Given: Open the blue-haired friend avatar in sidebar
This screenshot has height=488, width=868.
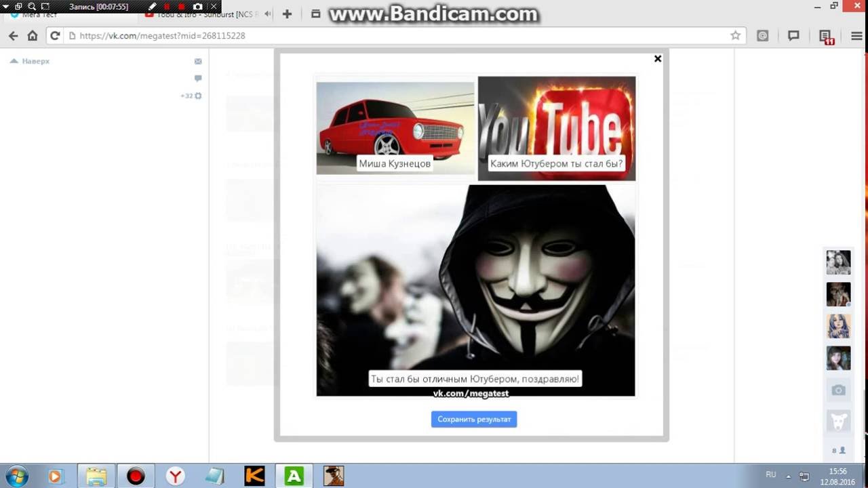Looking at the screenshot, I should (x=839, y=326).
